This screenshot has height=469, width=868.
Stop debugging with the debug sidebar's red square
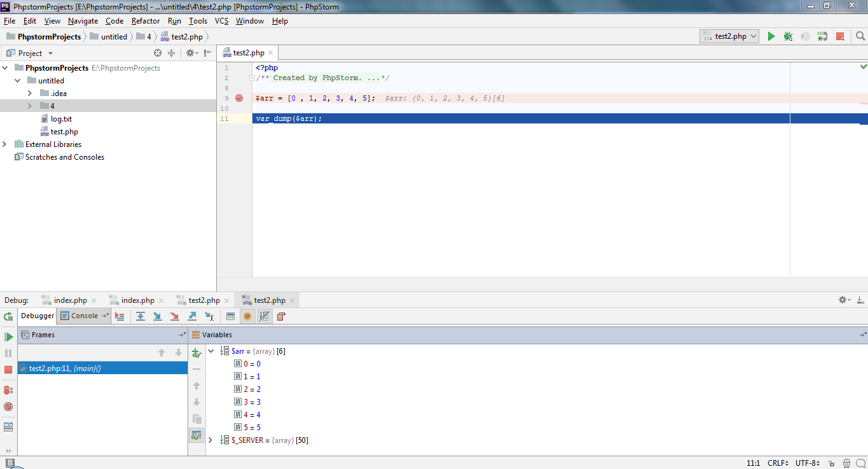[8, 370]
